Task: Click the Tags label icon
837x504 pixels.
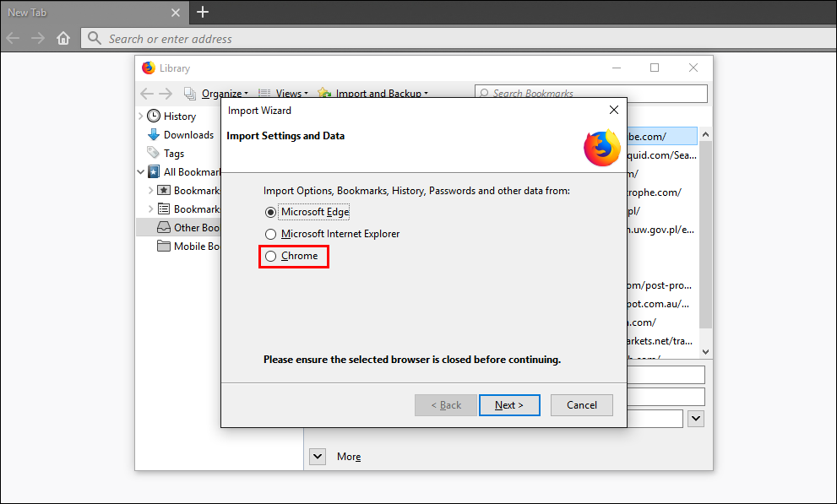Action: (153, 153)
